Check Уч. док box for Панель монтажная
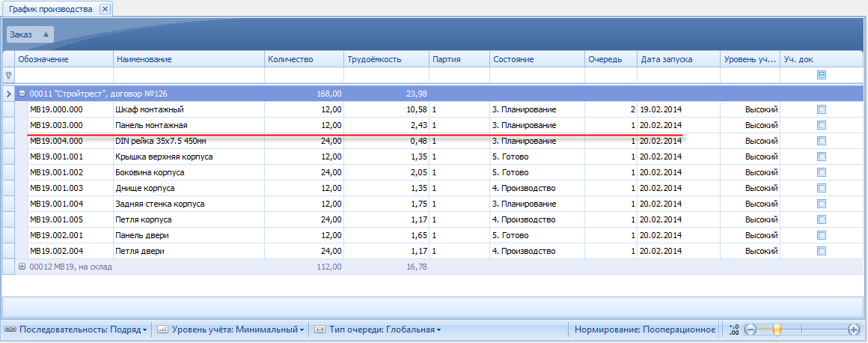Screen dimensions: 868x343 (822, 124)
